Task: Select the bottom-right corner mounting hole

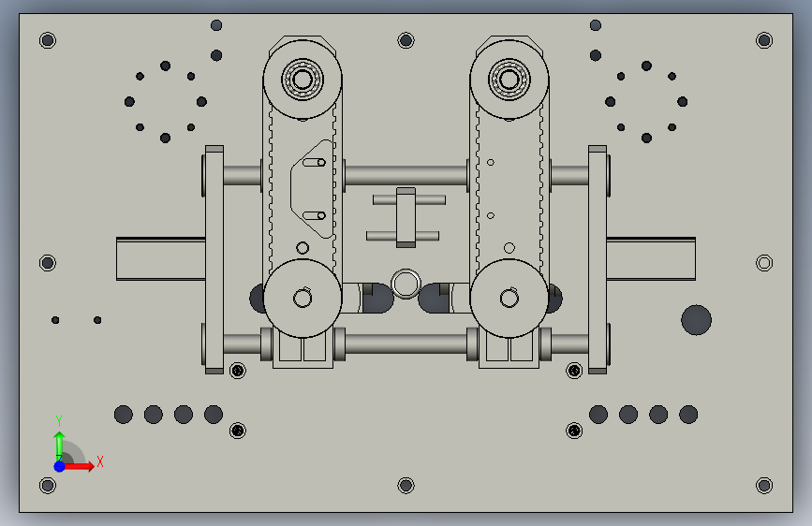Action: (764, 485)
